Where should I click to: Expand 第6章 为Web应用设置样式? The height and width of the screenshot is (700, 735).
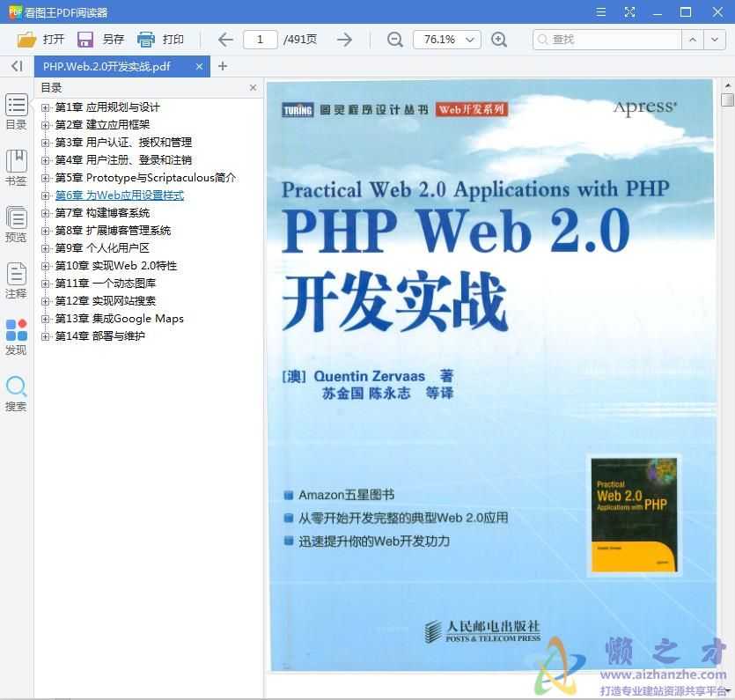[45, 195]
